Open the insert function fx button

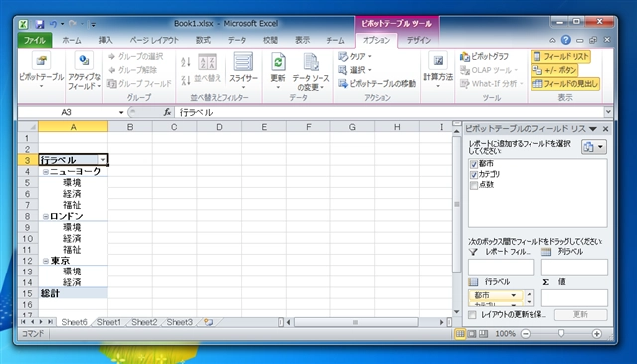pyautogui.click(x=167, y=112)
